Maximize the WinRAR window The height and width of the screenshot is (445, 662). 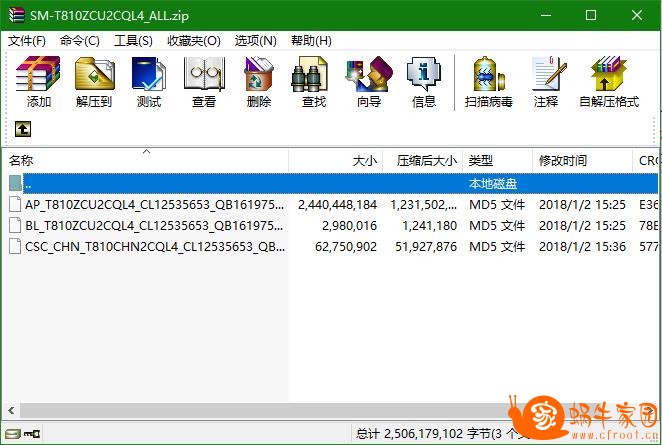(x=591, y=15)
